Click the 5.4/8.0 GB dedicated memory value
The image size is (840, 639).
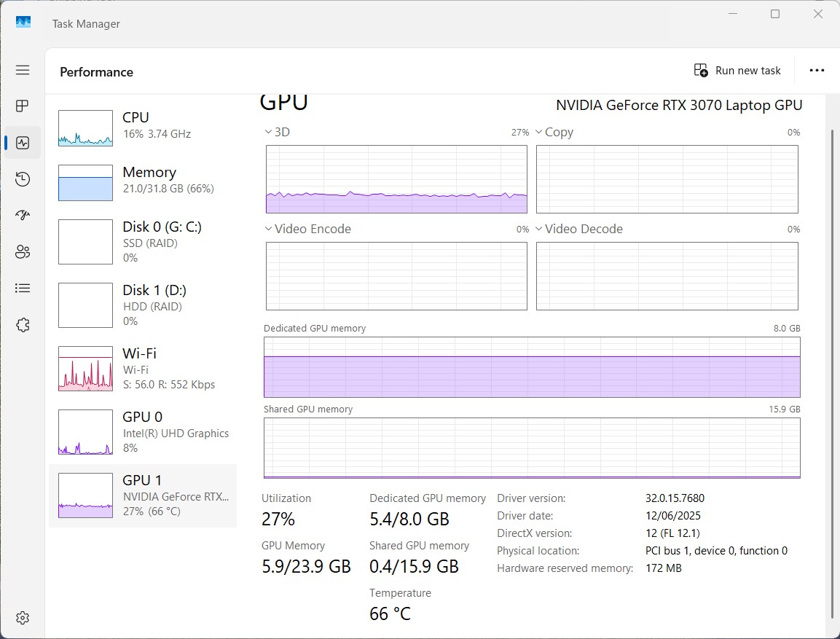point(409,519)
